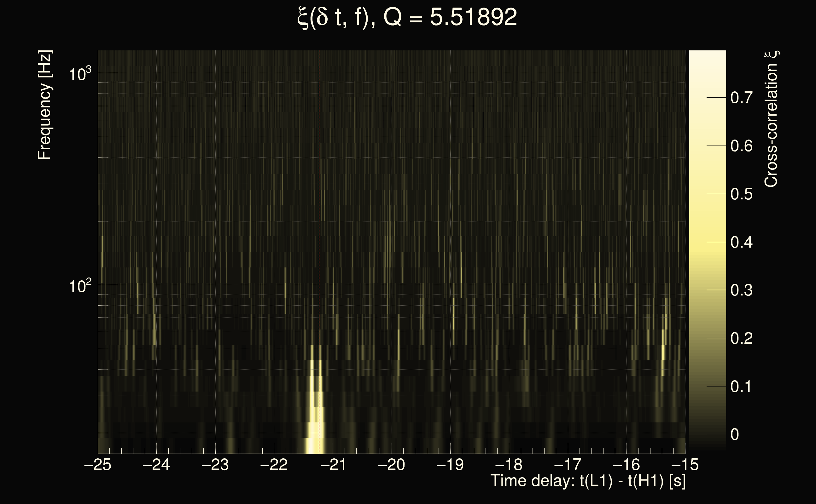The height and width of the screenshot is (504, 816).
Task: Click the plot title showing Q = 5.51892
Action: click(x=407, y=17)
